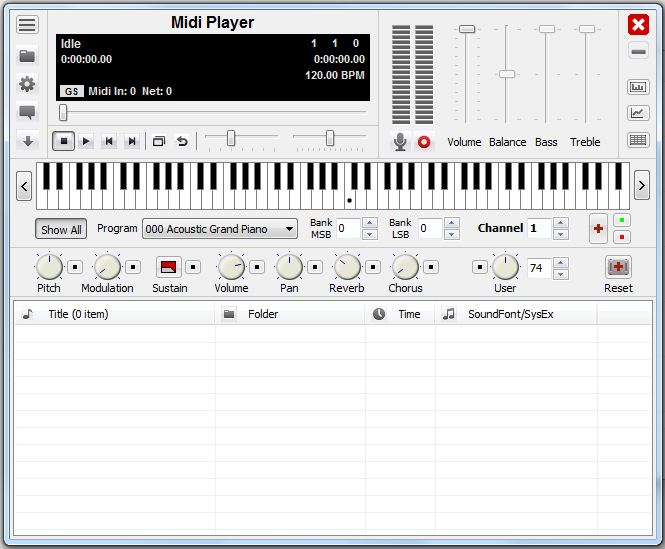This screenshot has height=549, width=665.
Task: Click the loop/repeat arrow icon
Action: pyautogui.click(x=181, y=142)
